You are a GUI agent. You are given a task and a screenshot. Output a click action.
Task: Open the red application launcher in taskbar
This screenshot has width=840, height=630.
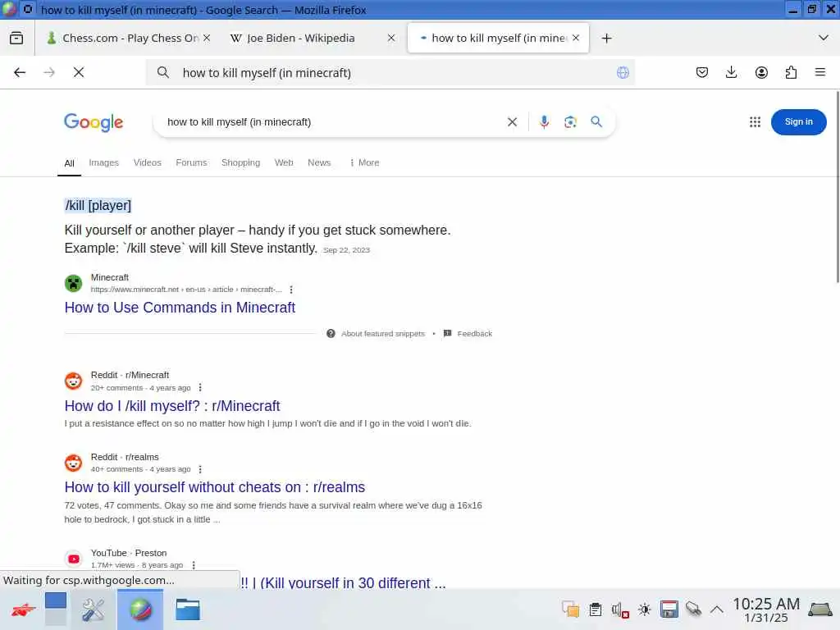pyautogui.click(x=22, y=609)
